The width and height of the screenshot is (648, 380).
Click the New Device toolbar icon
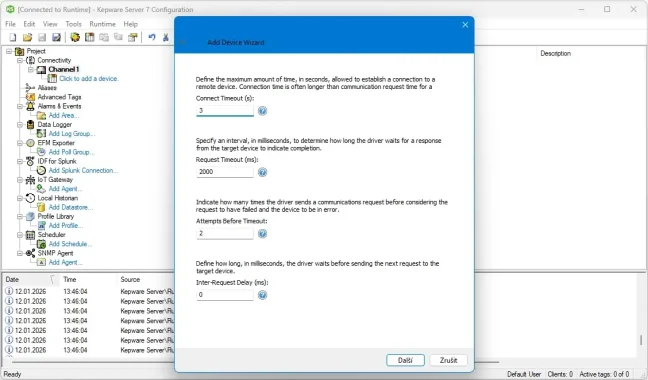pyautogui.click(x=89, y=38)
